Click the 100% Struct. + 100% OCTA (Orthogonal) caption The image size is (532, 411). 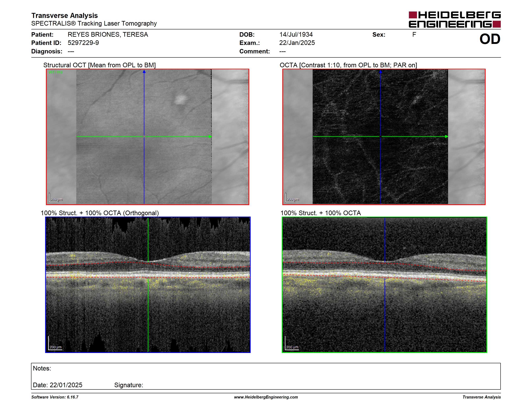coord(100,213)
